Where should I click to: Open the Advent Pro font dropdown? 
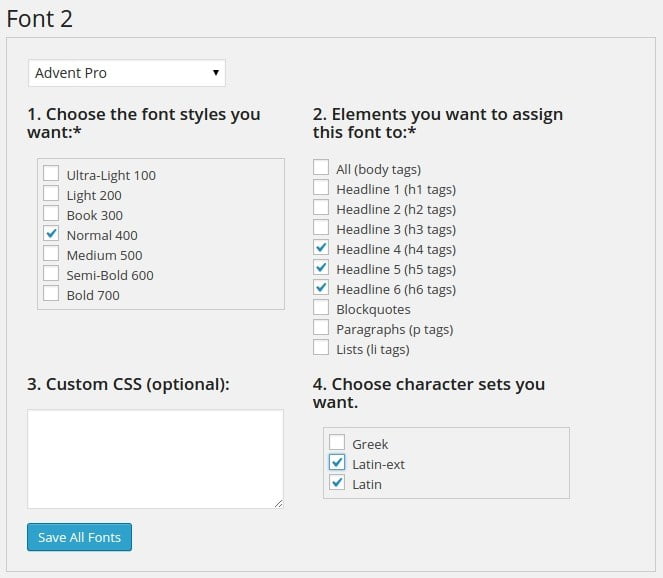[x=126, y=73]
